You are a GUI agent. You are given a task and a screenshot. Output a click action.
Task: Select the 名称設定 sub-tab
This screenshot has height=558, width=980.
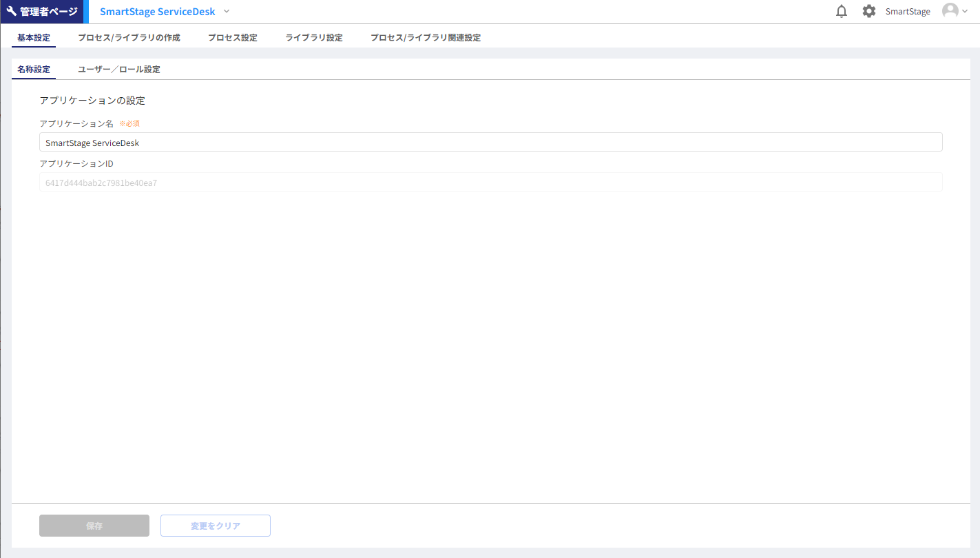tap(34, 70)
